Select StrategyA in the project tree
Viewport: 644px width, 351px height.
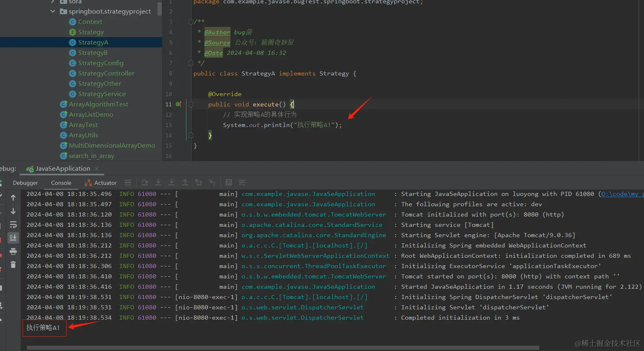point(93,42)
